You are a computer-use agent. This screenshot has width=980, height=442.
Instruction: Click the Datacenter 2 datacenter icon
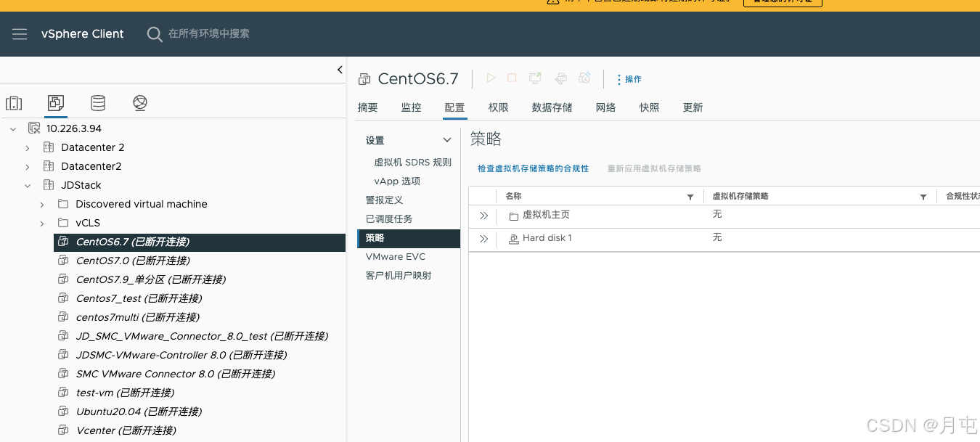[x=49, y=147]
